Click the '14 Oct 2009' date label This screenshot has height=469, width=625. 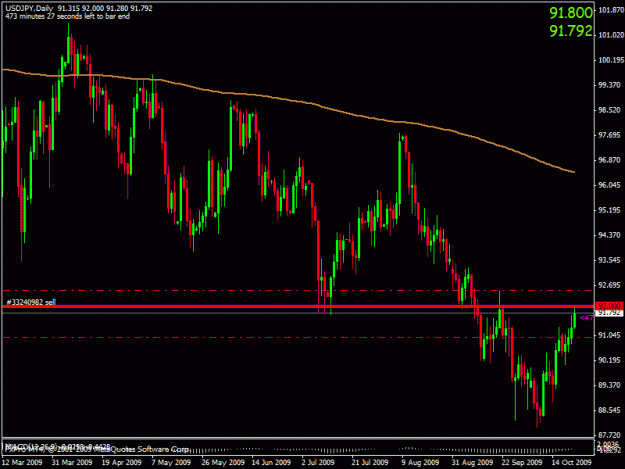click(572, 462)
